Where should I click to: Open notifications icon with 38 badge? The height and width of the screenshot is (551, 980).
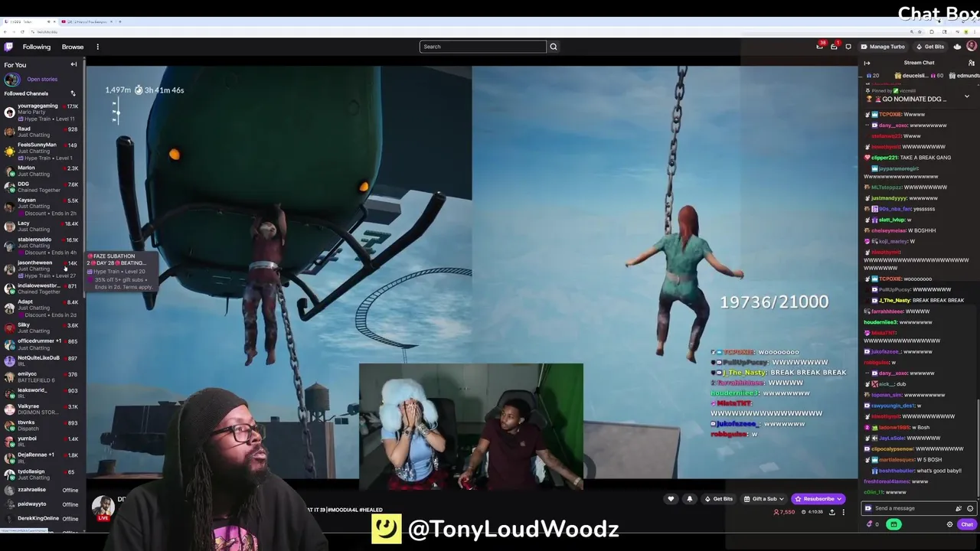tap(820, 47)
